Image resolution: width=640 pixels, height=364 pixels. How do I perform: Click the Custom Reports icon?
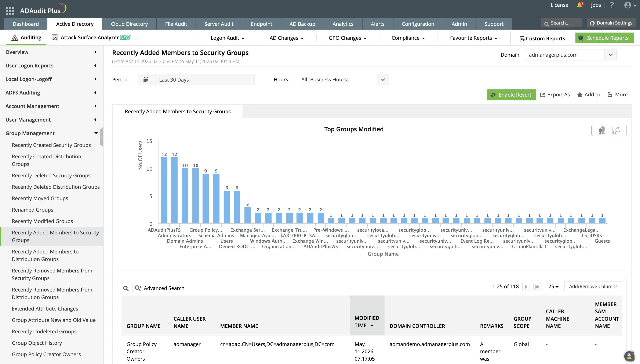pos(522,39)
